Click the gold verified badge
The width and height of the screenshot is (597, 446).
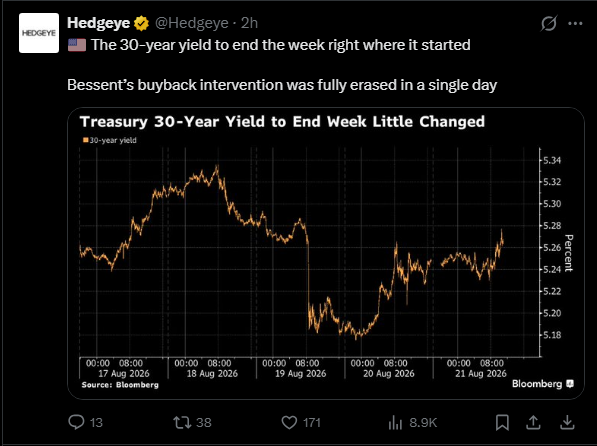pos(141,24)
